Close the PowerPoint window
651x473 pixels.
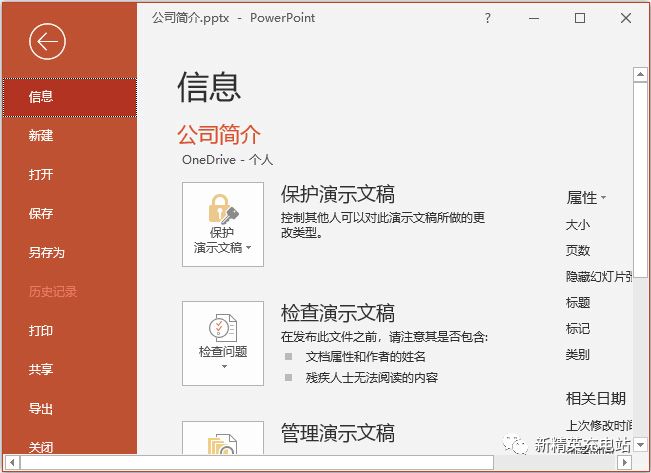(626, 18)
